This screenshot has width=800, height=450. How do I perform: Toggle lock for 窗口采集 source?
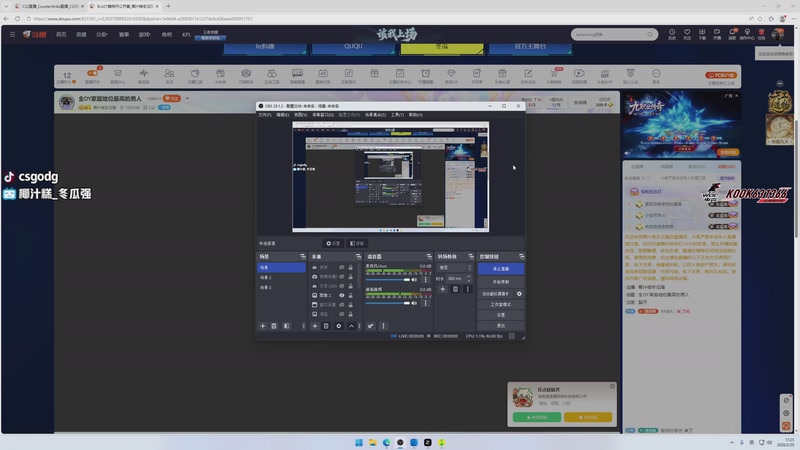tap(351, 305)
